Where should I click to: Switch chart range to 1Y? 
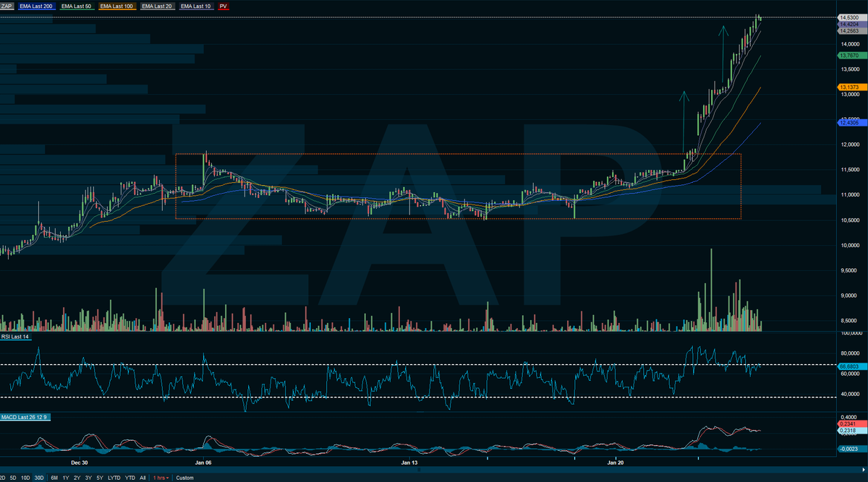pos(66,478)
